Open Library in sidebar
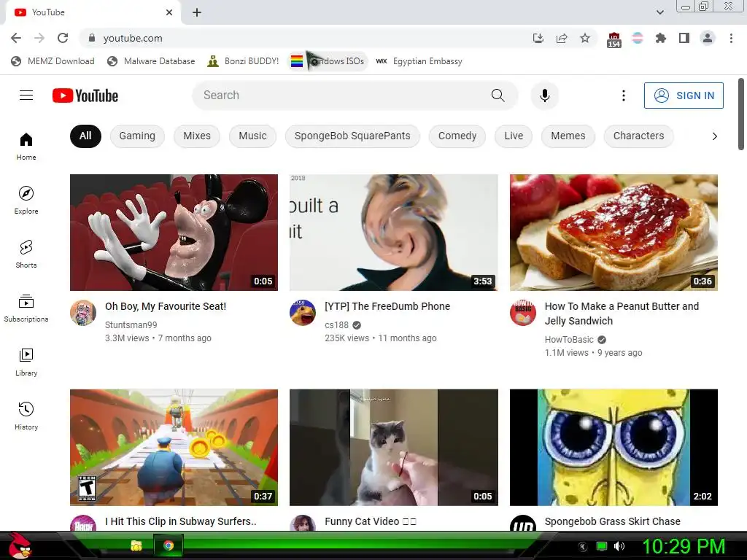The image size is (747, 560). (x=26, y=362)
